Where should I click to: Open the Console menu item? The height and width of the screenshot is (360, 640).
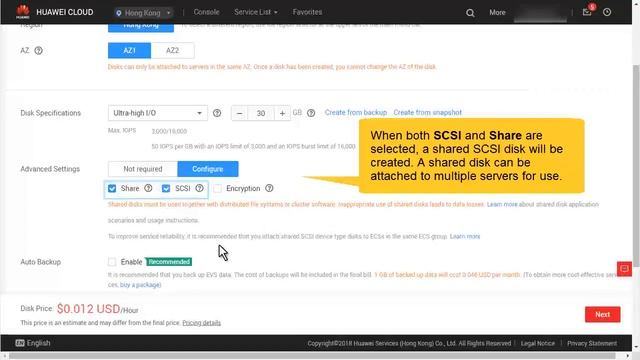[206, 12]
